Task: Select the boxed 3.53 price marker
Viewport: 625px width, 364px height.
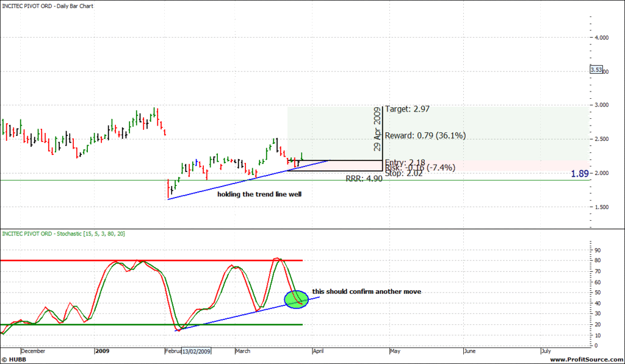Action: pos(596,70)
